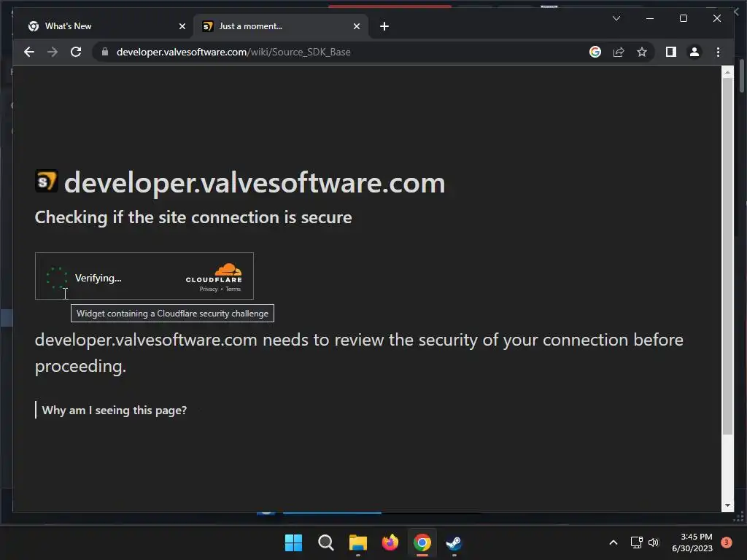Toggle the Chrome side panel
Screen dimensions: 747x560
click(671, 52)
